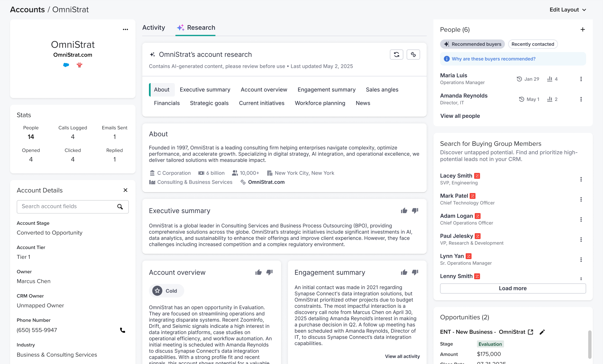Jump to Financials section
This screenshot has height=364, width=603.
pyautogui.click(x=167, y=103)
